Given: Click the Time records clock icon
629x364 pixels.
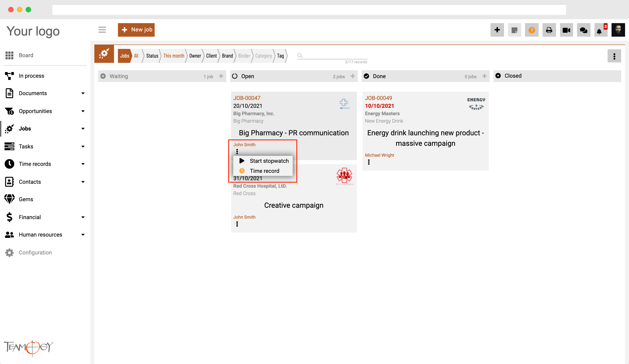Looking at the screenshot, I should click(9, 164).
